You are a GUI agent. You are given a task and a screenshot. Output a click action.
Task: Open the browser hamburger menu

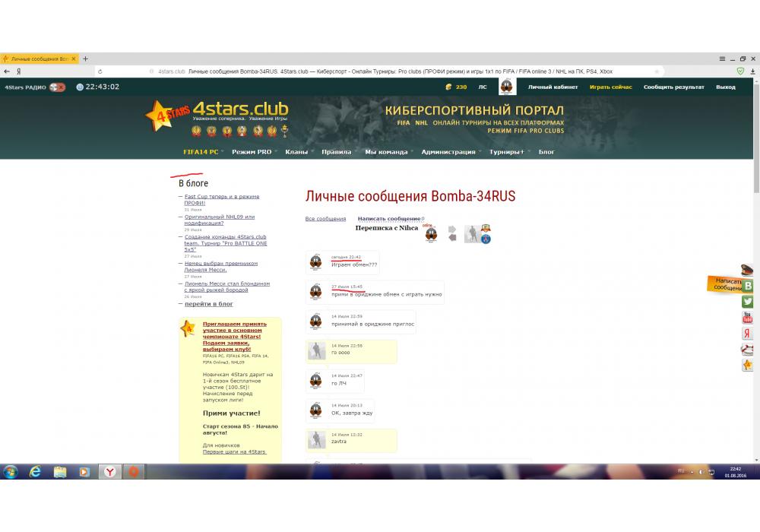[722, 59]
